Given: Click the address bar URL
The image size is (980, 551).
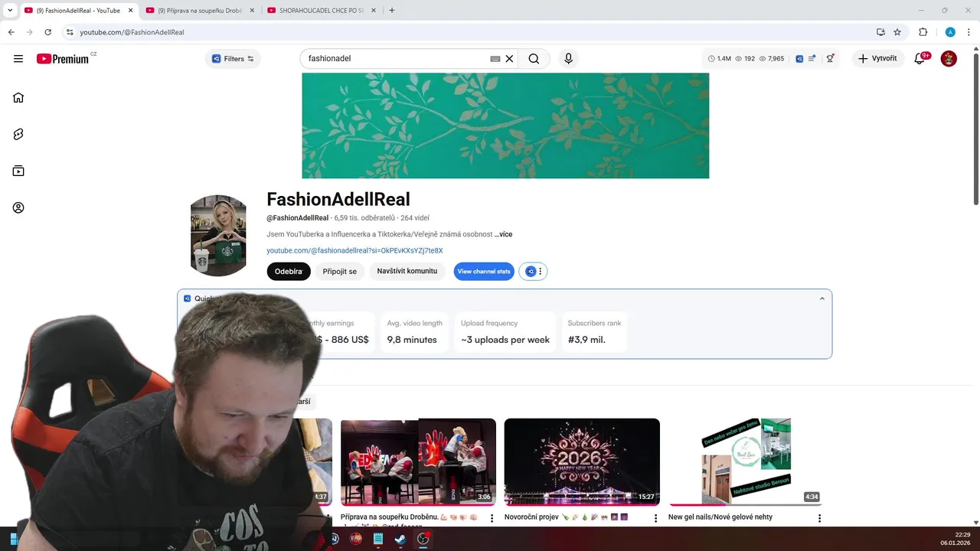Looking at the screenshot, I should (132, 32).
